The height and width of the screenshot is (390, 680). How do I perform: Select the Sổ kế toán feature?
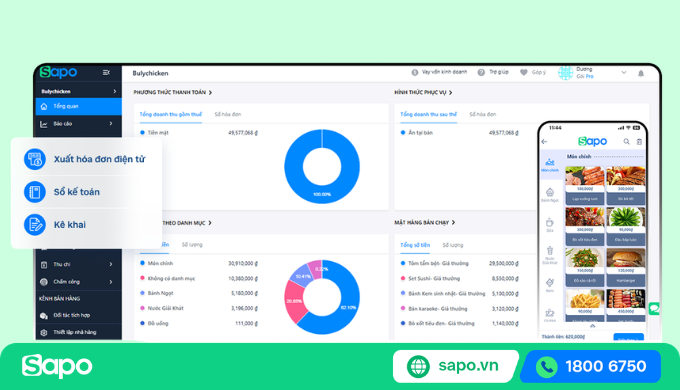(62, 192)
